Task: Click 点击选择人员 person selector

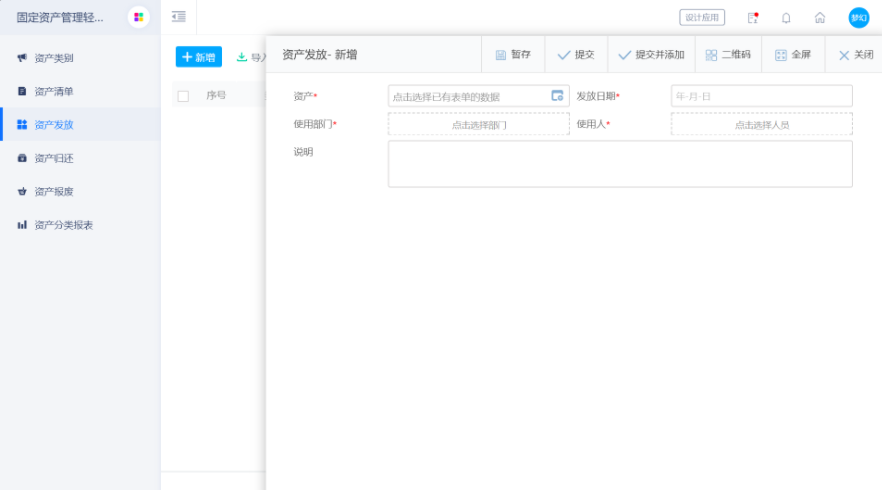Action: point(762,124)
